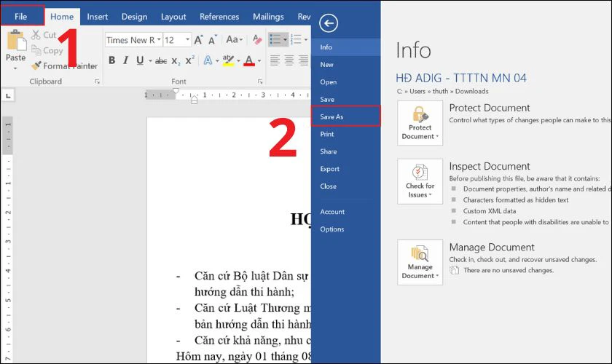The width and height of the screenshot is (612, 364).
Task: Click the Bullets list icon
Action: [x=275, y=39]
